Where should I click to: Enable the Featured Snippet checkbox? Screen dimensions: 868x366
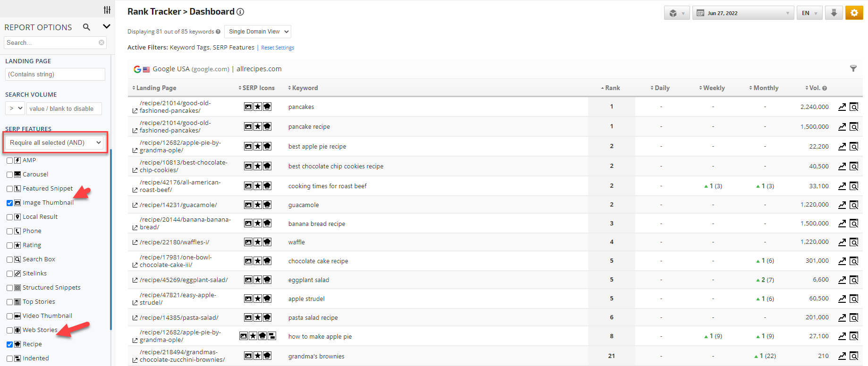click(10, 189)
